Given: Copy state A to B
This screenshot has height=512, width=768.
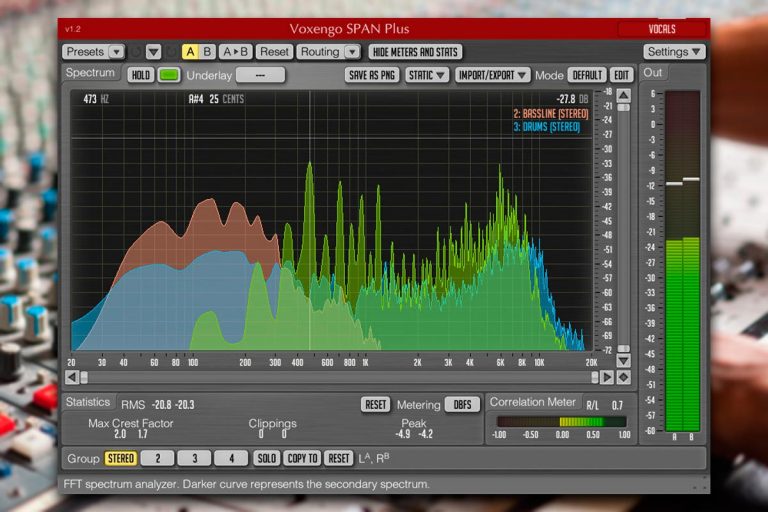Looking at the screenshot, I should click(236, 51).
